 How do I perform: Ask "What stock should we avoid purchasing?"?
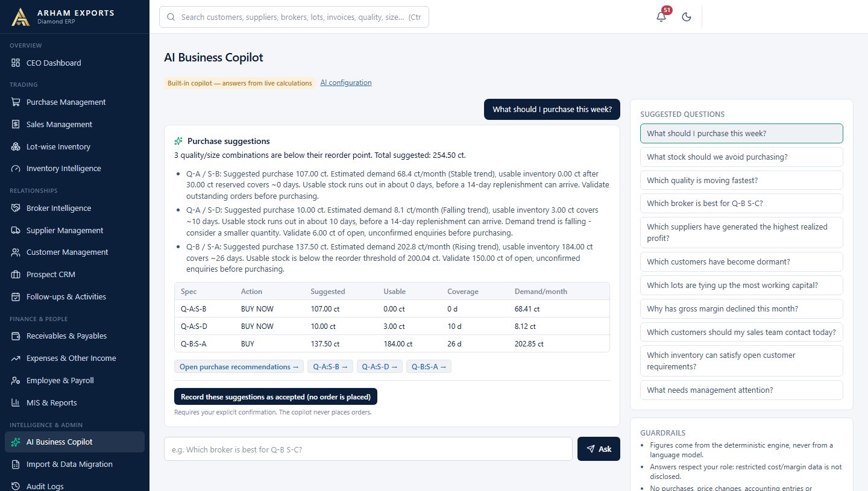741,157
